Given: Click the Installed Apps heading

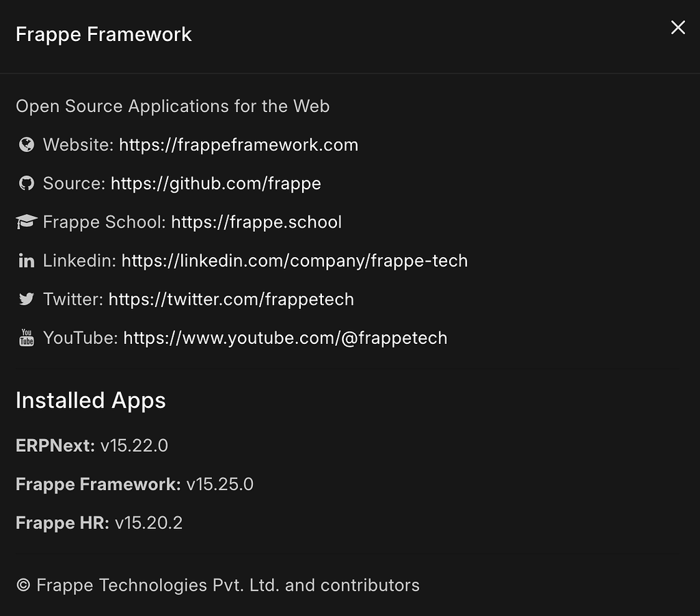Looking at the screenshot, I should (90, 401).
